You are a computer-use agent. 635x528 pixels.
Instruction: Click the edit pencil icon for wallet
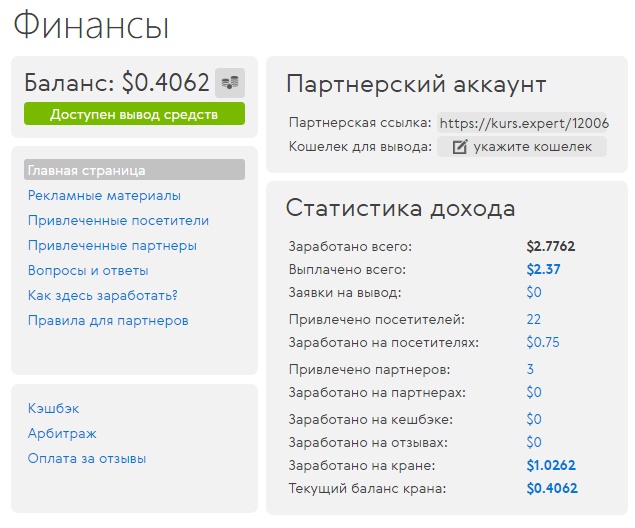(460, 147)
